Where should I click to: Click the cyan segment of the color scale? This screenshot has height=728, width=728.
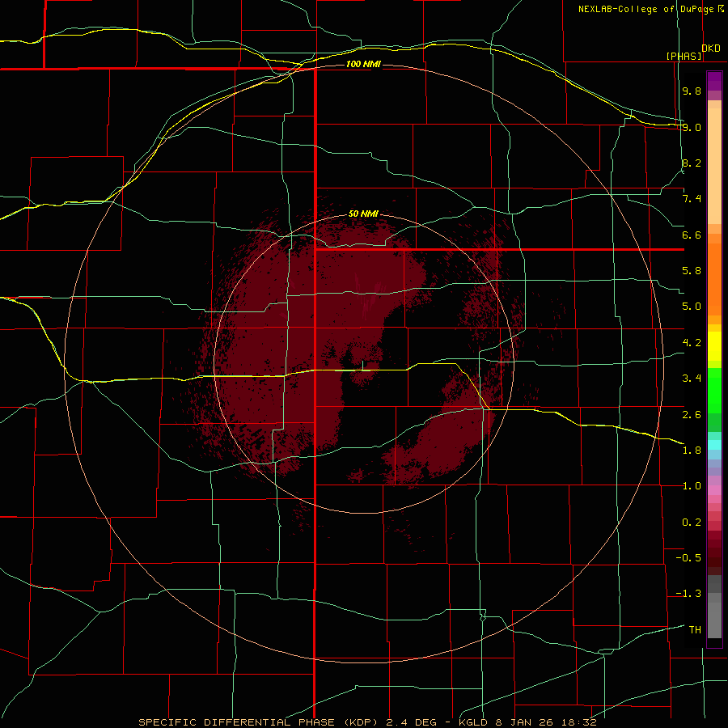click(714, 445)
